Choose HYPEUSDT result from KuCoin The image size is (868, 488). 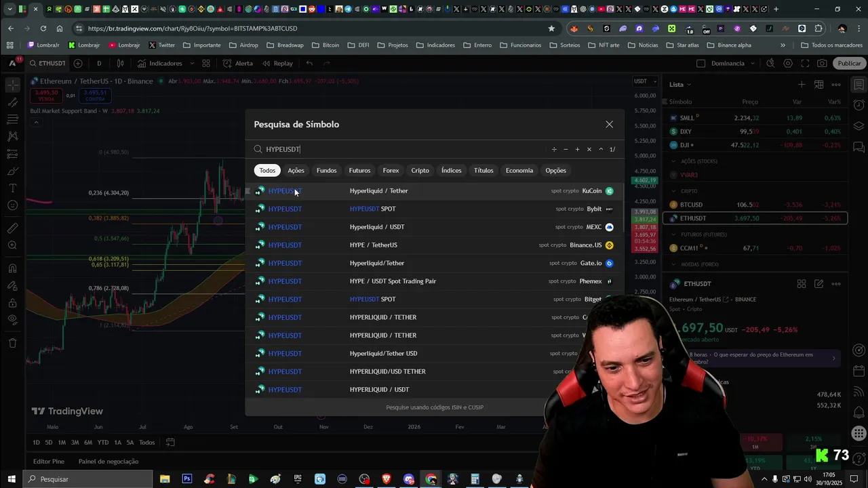pyautogui.click(x=434, y=191)
